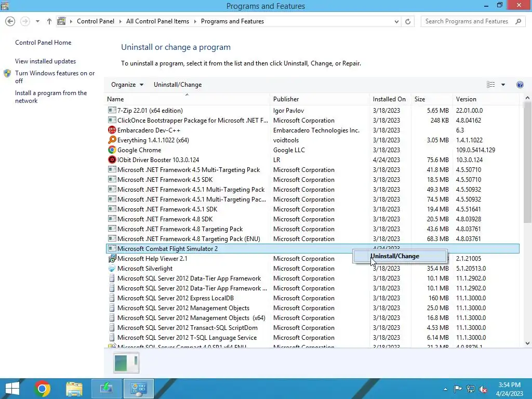The width and height of the screenshot is (532, 399).
Task: Open Turn Windows features on or off
Action: coord(55,77)
